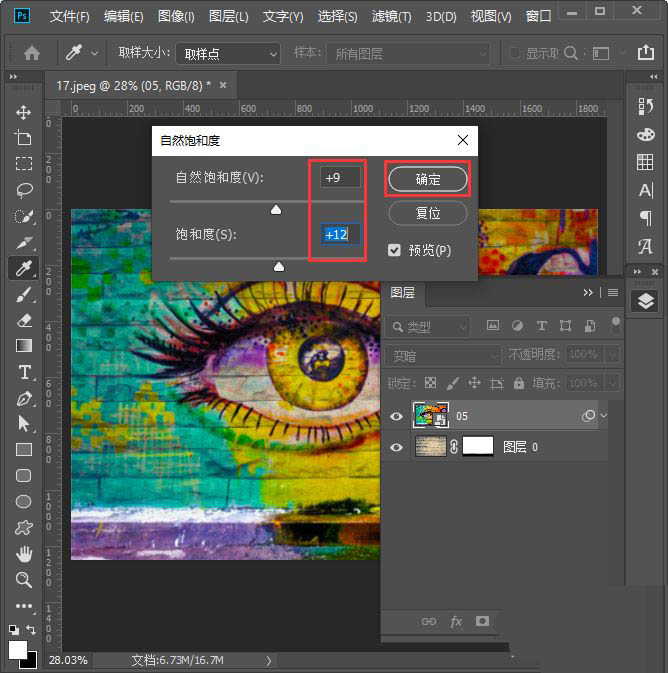The height and width of the screenshot is (673, 668).
Task: Select the Path Selection tool
Action: pyautogui.click(x=24, y=424)
